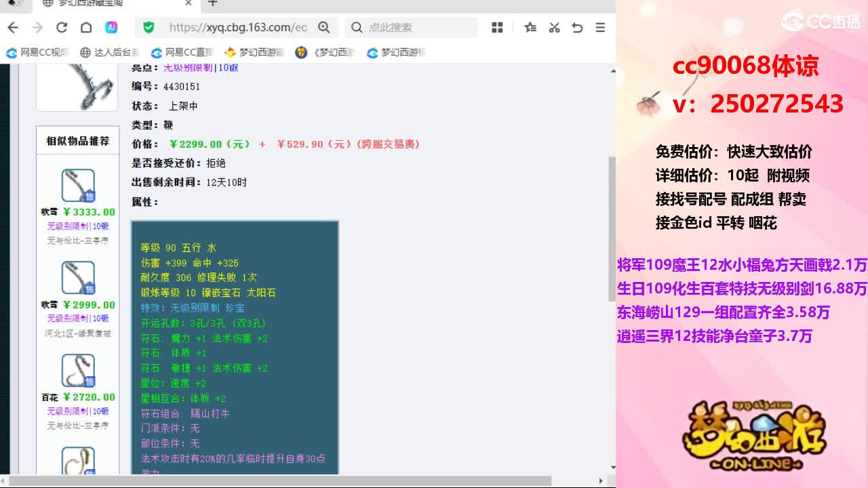
Task: Open the 网易CC视频 bookmark
Action: [38, 52]
